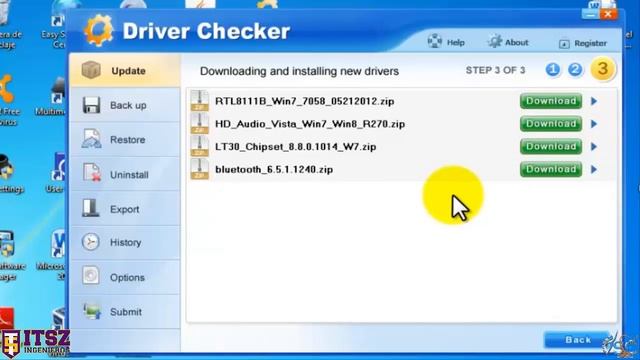Click the Back button
640x360 pixels.
[x=577, y=340]
